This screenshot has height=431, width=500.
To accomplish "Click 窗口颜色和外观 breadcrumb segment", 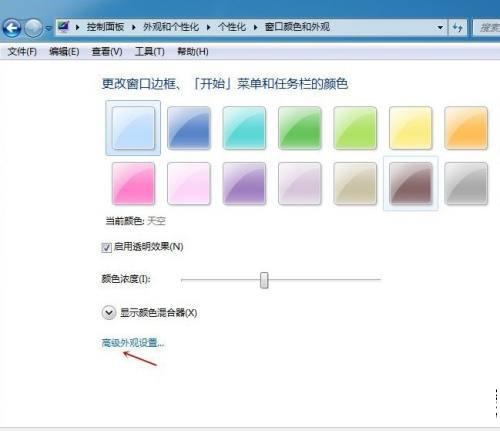I will pos(297,27).
